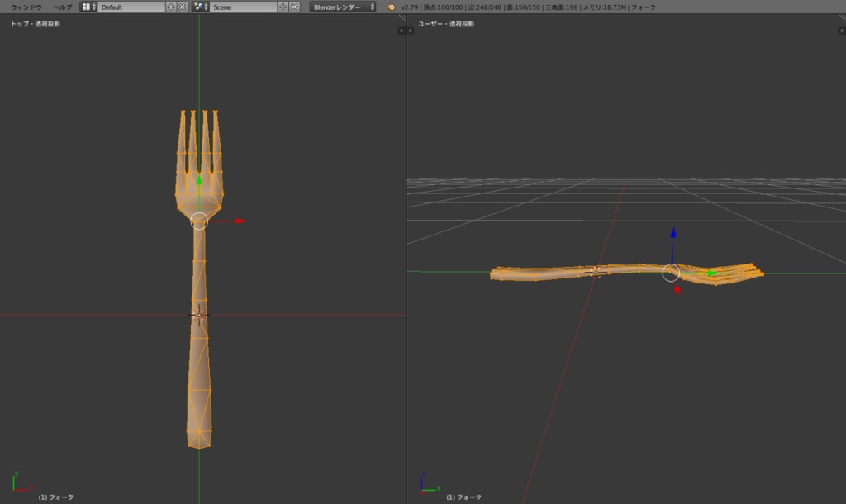The image size is (846, 504).
Task: Add a new scene with the plus button
Action: tap(284, 6)
